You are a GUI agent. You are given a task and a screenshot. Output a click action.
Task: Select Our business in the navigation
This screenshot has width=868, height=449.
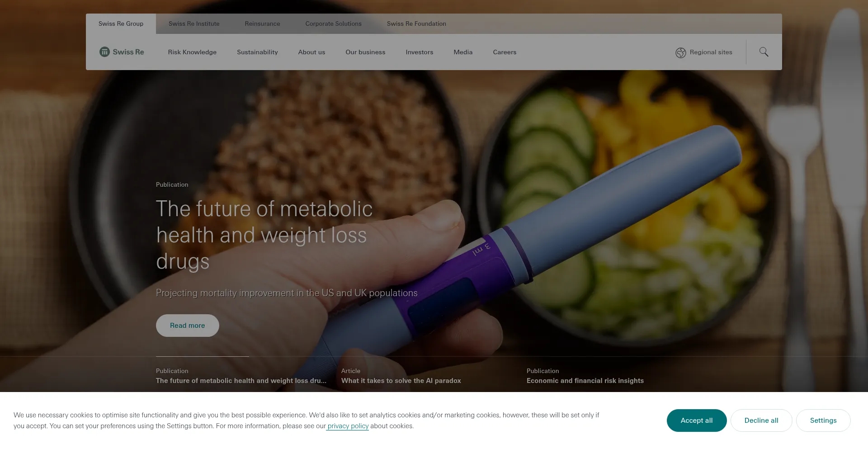(x=365, y=52)
